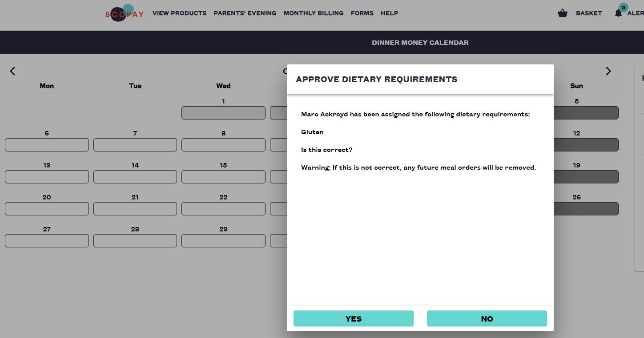Image resolution: width=644 pixels, height=338 pixels.
Task: Open the basket icon
Action: (563, 13)
